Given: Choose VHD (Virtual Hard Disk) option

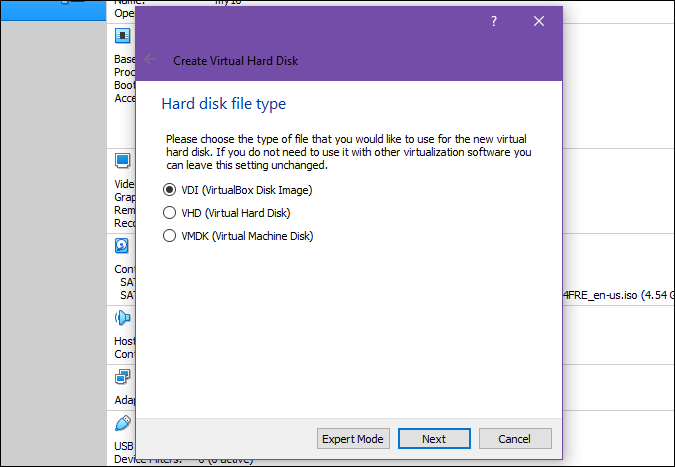Looking at the screenshot, I should click(x=226, y=213).
